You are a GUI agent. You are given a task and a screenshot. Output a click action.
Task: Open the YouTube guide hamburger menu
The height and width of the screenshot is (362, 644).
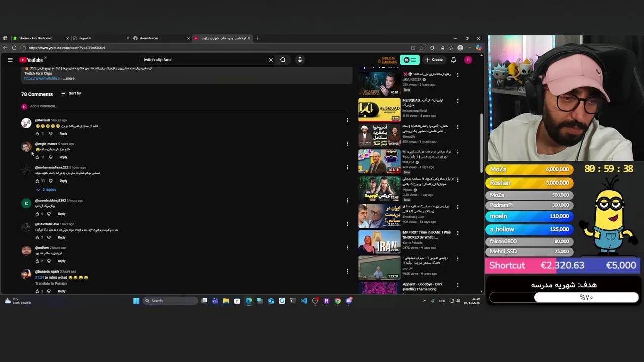coord(10,60)
